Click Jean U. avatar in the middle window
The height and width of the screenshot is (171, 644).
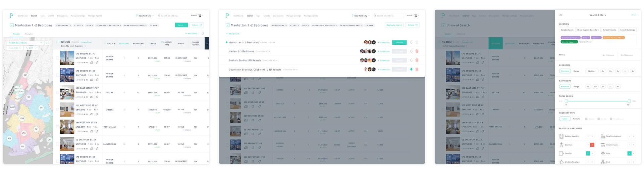416,15
